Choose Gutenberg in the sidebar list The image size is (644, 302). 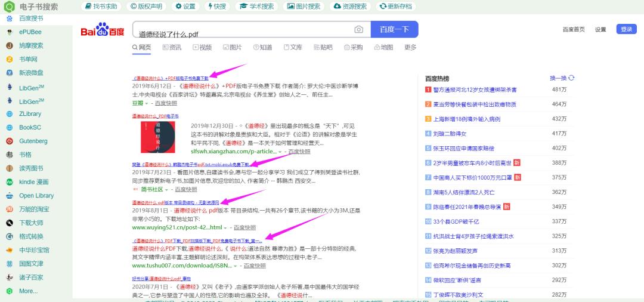33,141
